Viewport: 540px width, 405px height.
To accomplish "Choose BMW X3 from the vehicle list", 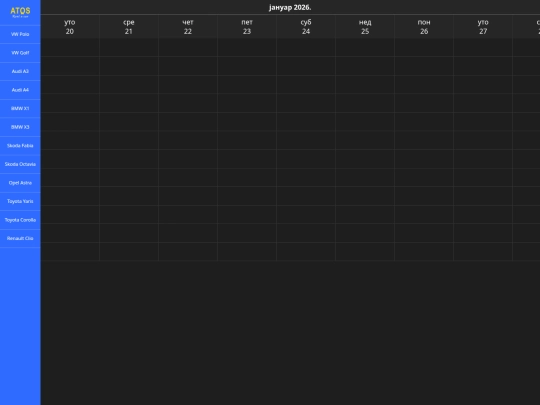I will [20, 127].
